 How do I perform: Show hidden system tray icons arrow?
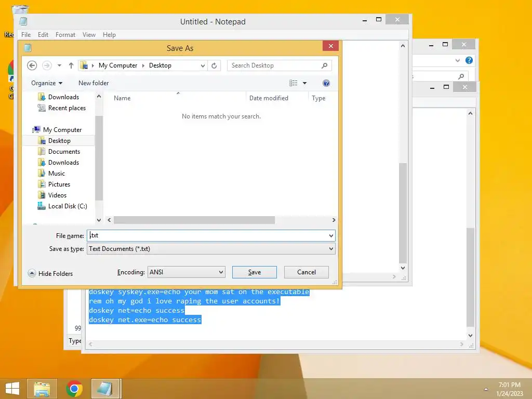click(x=486, y=389)
